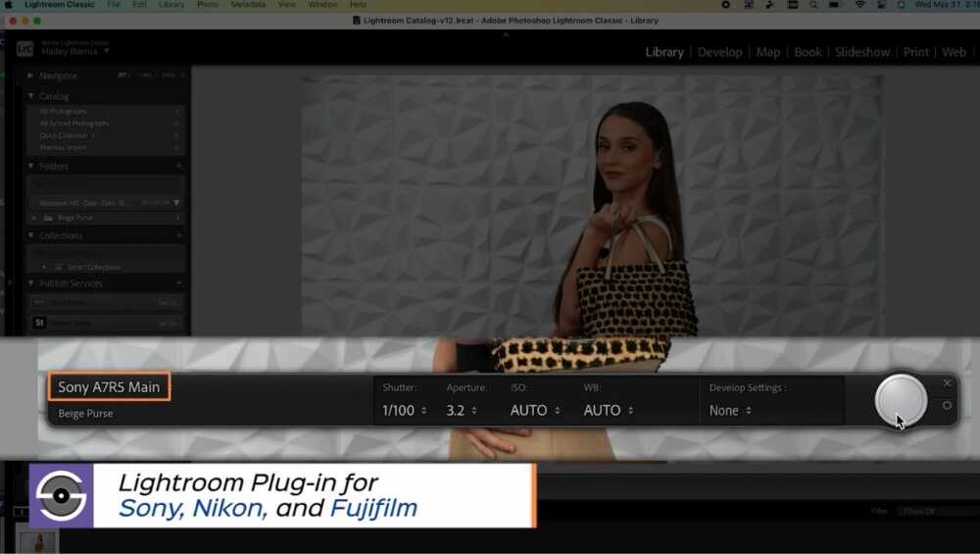The width and height of the screenshot is (980, 554).
Task: Click the Collections panel plus icon
Action: [178, 235]
